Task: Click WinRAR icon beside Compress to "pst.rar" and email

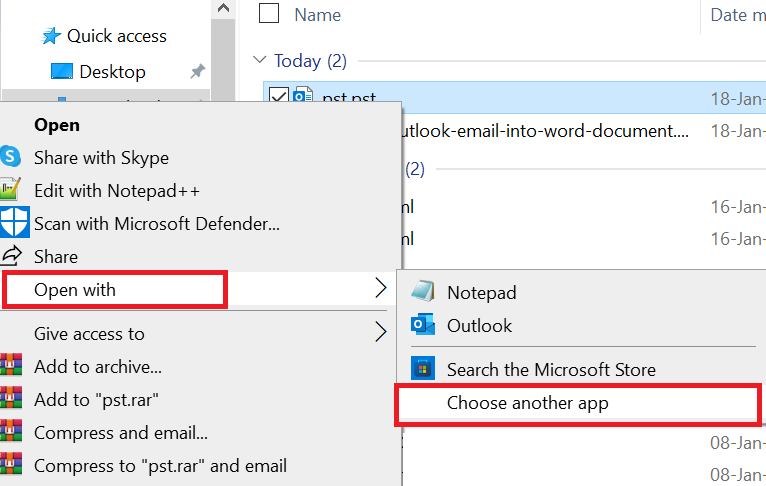Action: tap(11, 464)
